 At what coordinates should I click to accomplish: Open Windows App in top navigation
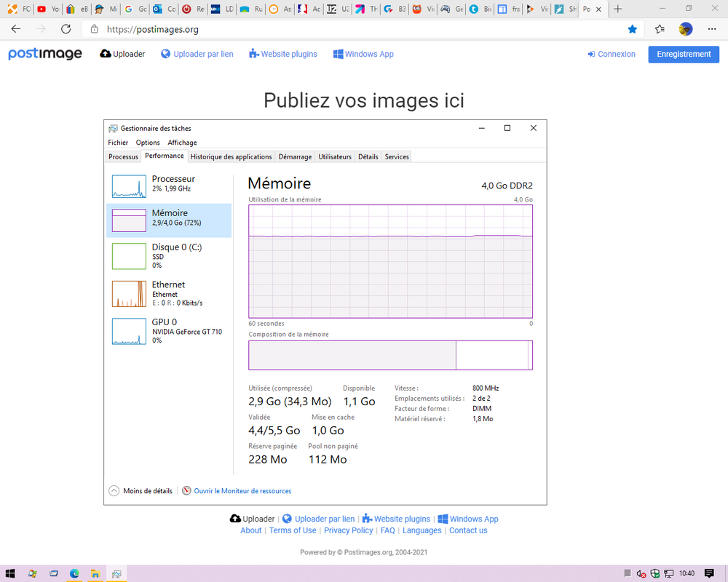click(363, 54)
